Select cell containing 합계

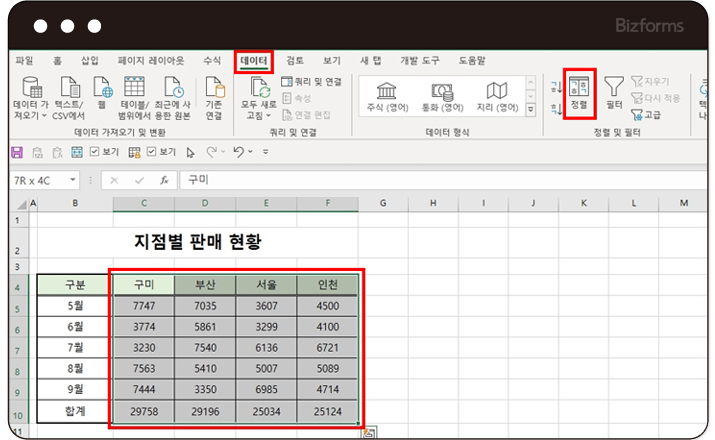[76, 411]
